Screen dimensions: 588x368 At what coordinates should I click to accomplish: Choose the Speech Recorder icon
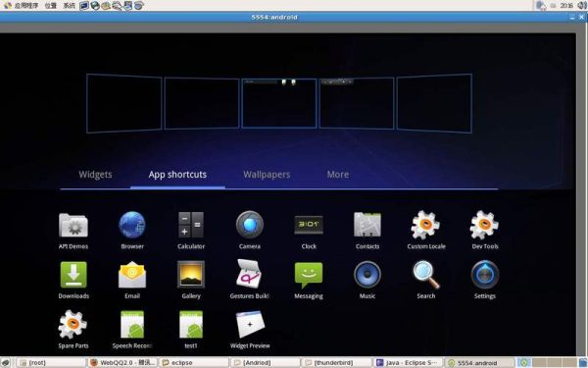click(x=132, y=324)
